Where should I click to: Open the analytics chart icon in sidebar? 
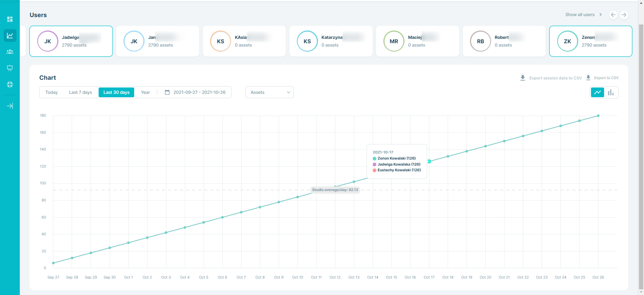tap(10, 36)
